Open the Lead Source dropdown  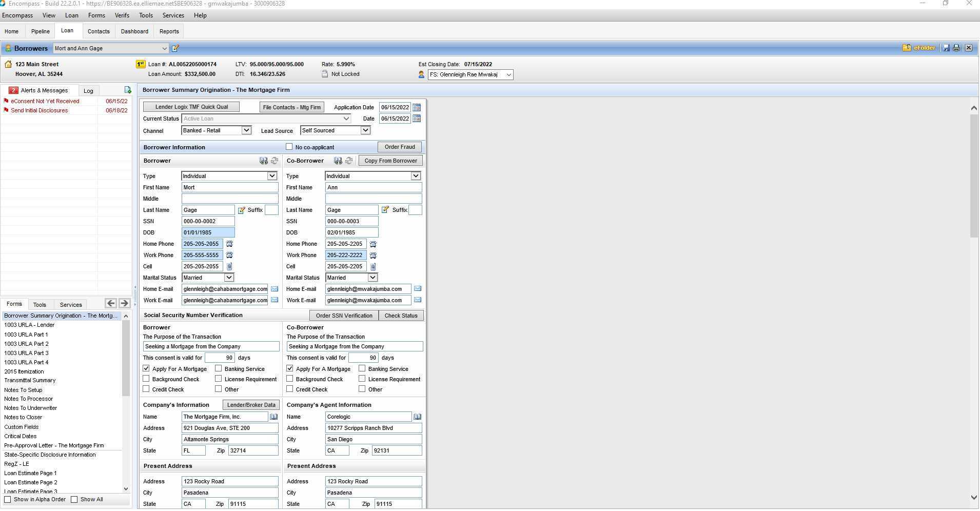pos(365,130)
